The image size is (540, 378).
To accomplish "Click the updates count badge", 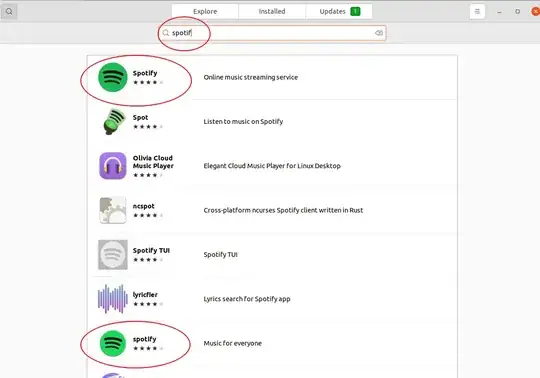I will [x=355, y=11].
